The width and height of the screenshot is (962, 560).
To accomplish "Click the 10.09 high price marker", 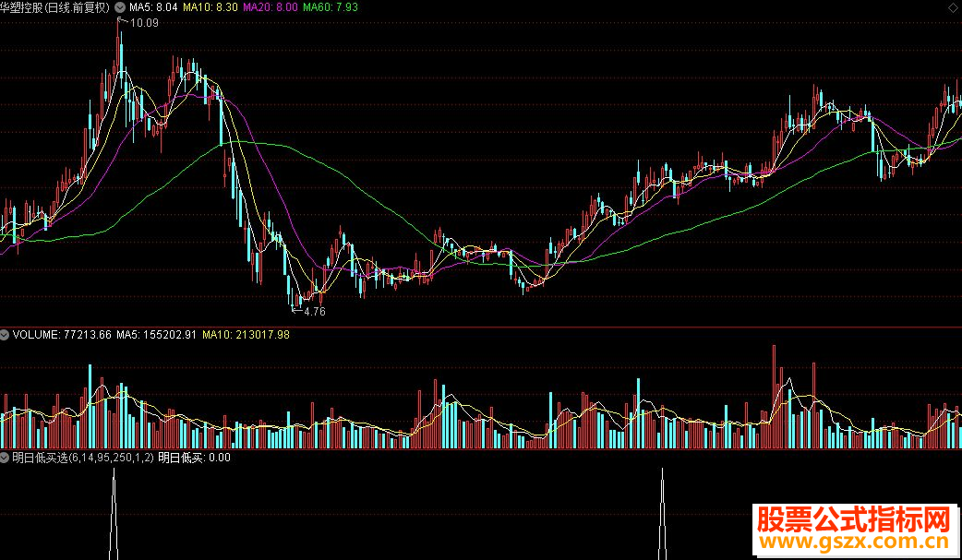I will pyautogui.click(x=144, y=23).
